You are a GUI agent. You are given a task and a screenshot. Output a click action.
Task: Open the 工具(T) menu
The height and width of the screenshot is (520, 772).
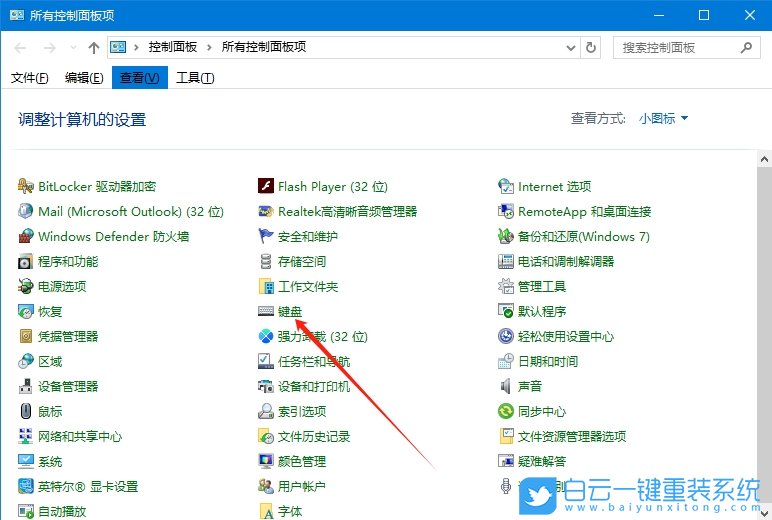[x=195, y=78]
